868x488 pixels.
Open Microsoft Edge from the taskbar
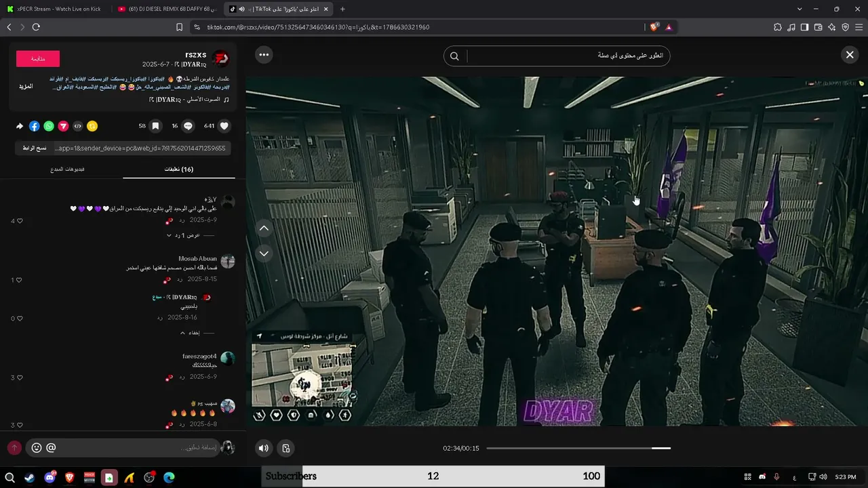coord(169,477)
